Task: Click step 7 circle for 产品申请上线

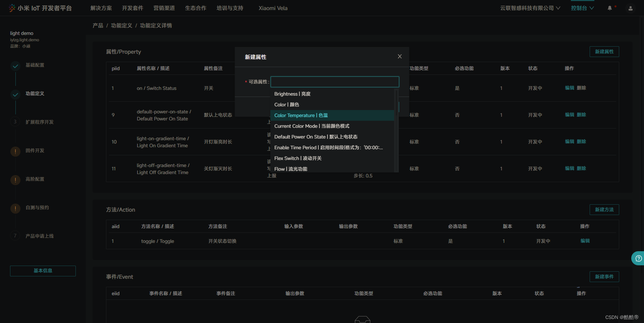Action: tap(15, 235)
